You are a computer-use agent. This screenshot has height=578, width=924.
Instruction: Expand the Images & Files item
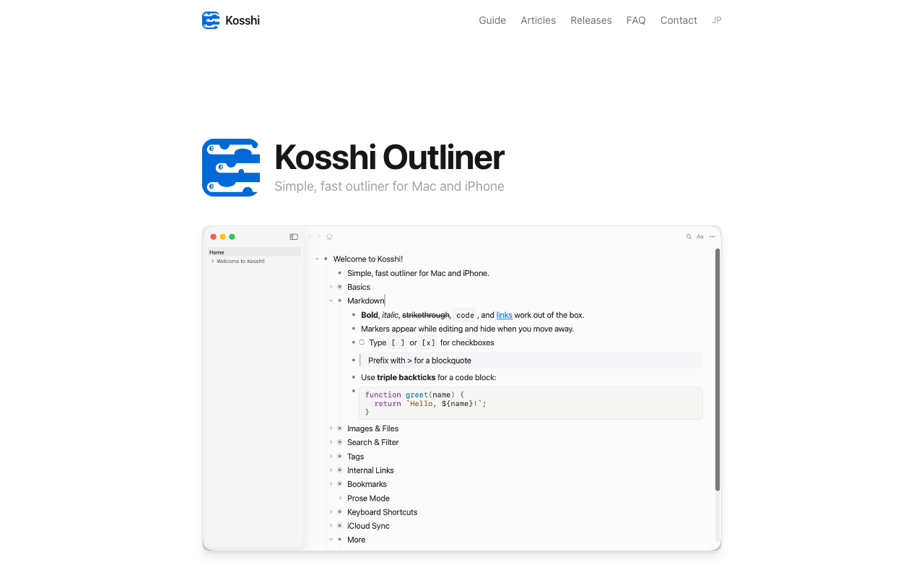(x=331, y=428)
